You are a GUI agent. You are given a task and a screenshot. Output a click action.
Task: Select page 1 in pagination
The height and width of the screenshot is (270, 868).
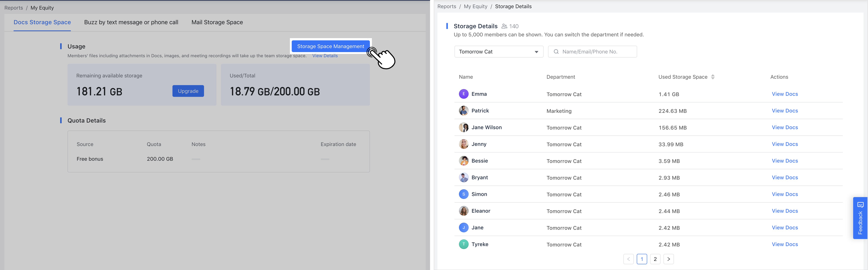[x=642, y=259]
